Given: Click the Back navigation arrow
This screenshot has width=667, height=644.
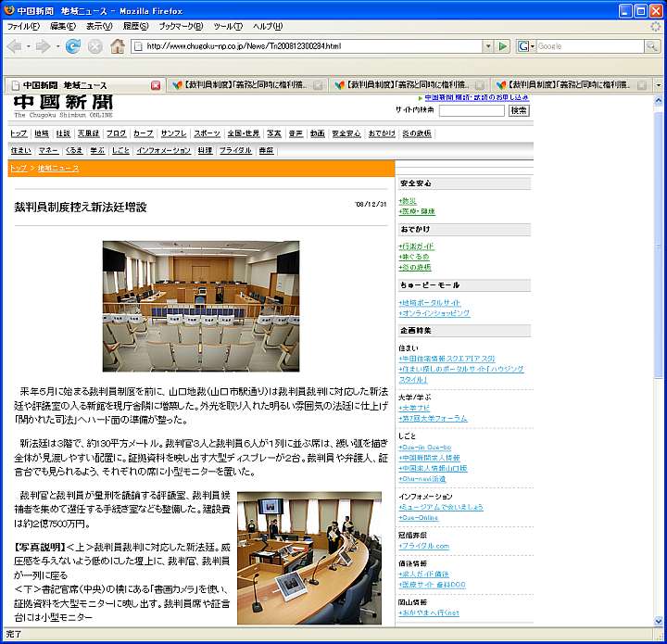Looking at the screenshot, I should click(x=16, y=45).
